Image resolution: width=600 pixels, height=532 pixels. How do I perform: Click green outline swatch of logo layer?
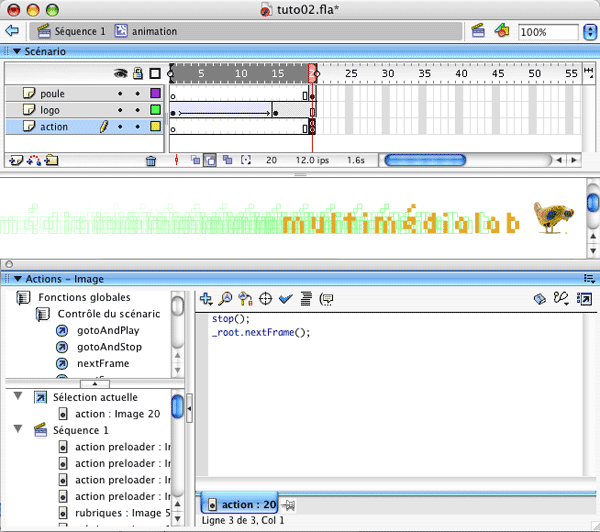tap(155, 110)
